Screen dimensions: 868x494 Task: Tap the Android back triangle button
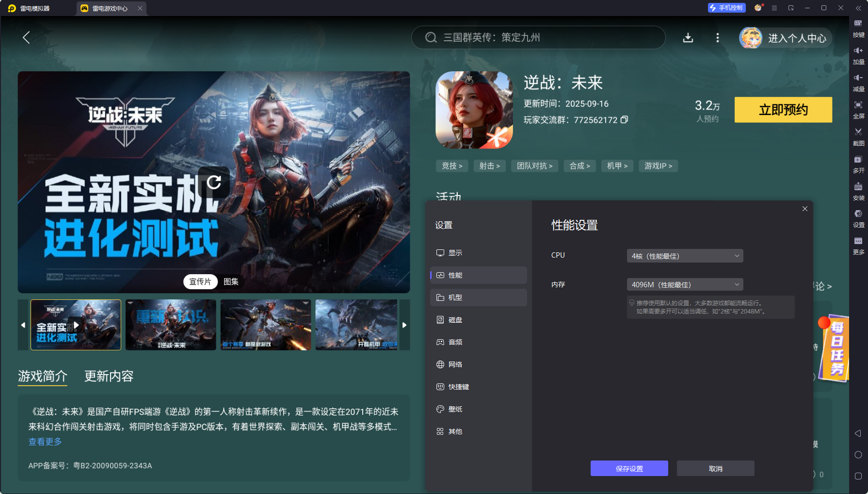858,433
